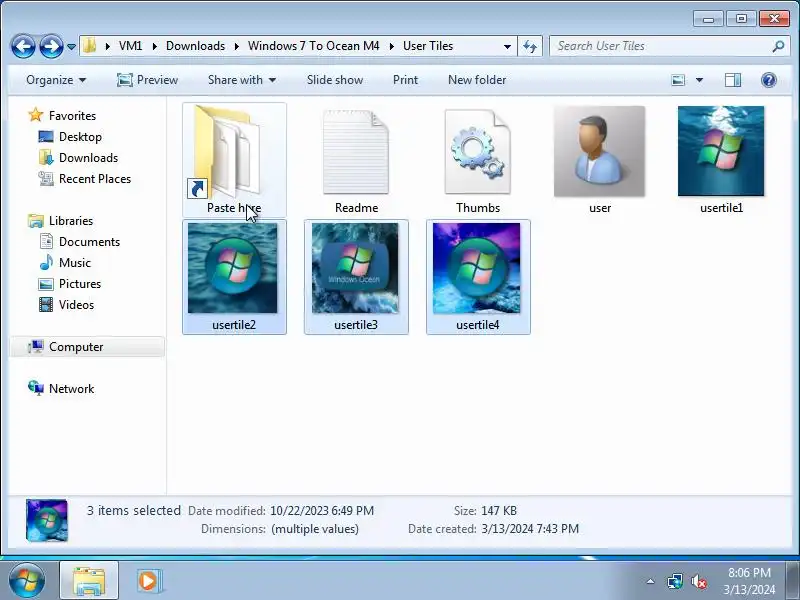
Task: Start Slide show from toolbar
Action: tap(335, 80)
